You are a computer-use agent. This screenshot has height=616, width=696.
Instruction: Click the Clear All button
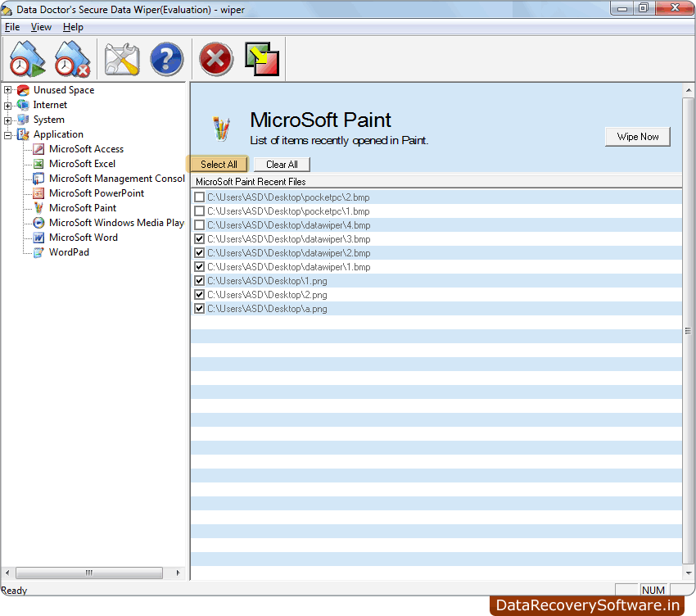point(282,165)
